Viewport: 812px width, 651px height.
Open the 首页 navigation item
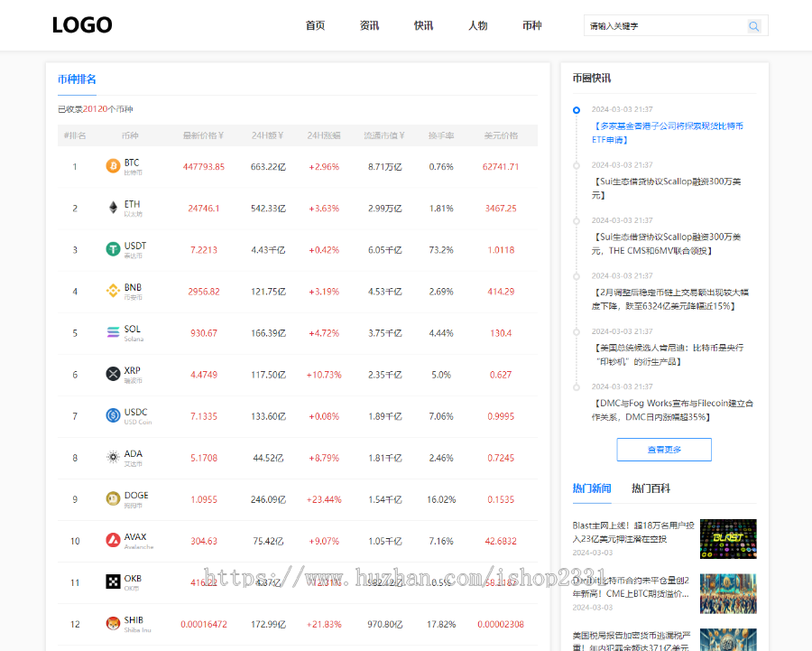click(x=315, y=25)
